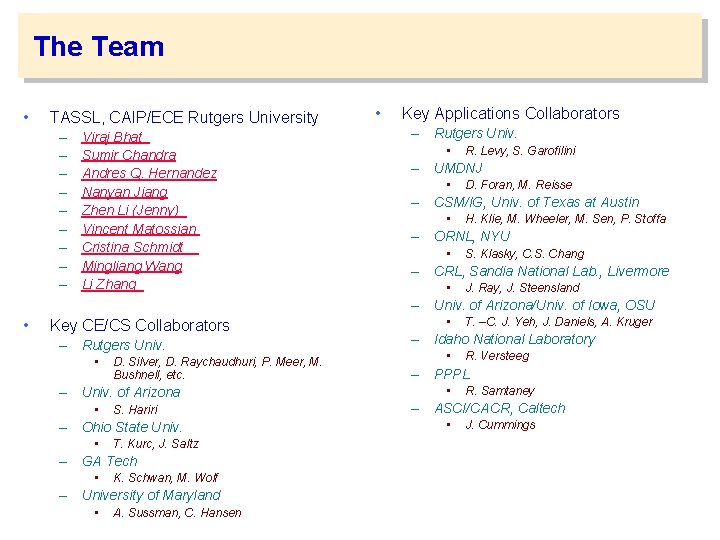The image size is (720, 540).
Task: Open the Sumir Chandra link
Action: coord(129,155)
